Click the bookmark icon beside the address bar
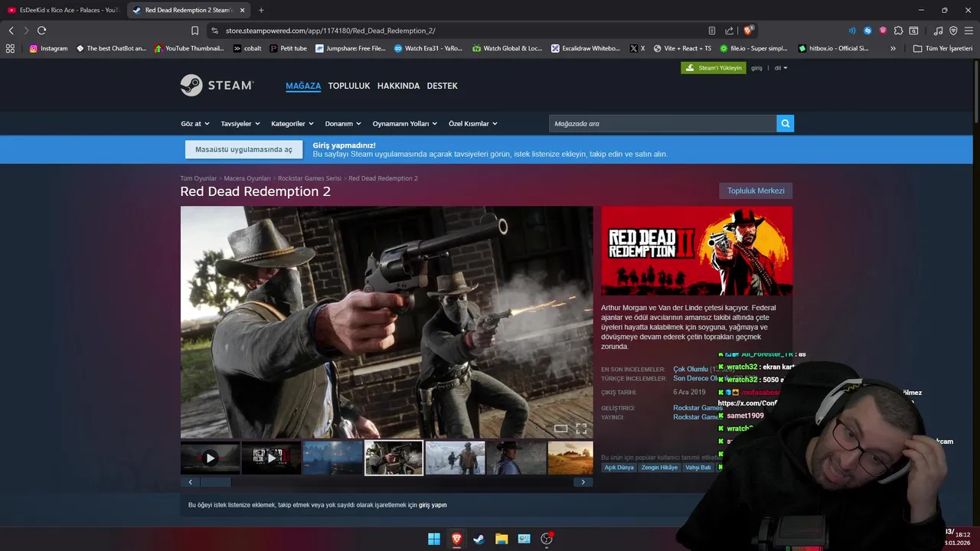The image size is (980, 551). 194,31
